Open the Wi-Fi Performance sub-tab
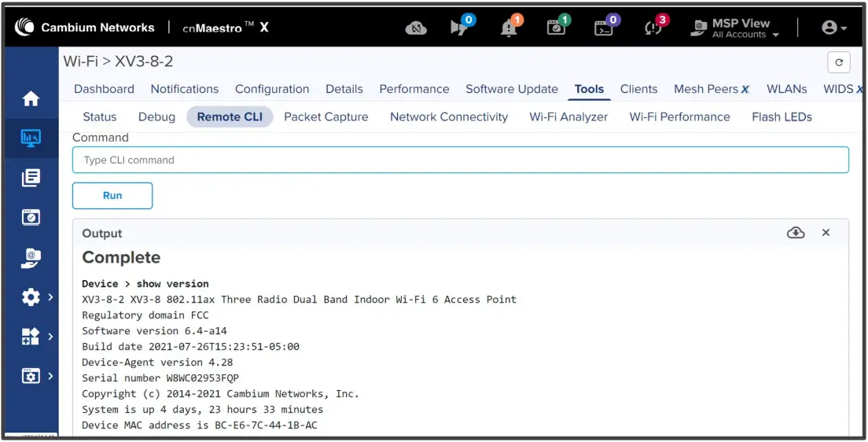 click(x=680, y=117)
